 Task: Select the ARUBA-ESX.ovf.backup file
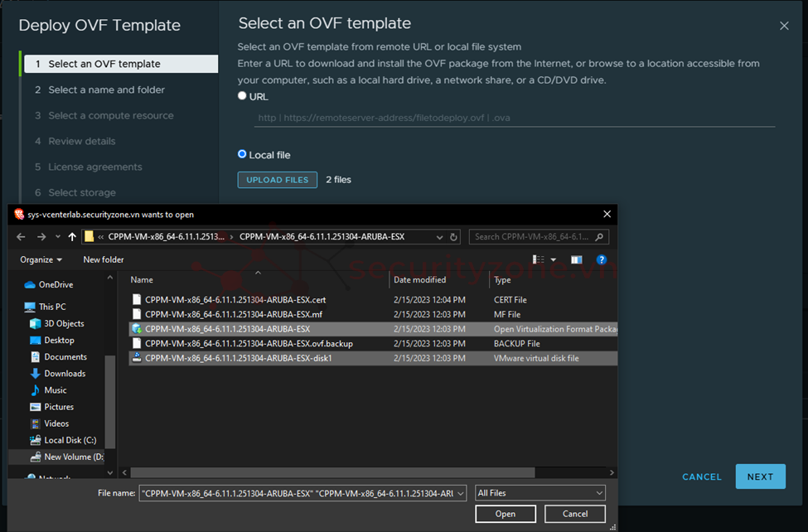(x=373, y=343)
